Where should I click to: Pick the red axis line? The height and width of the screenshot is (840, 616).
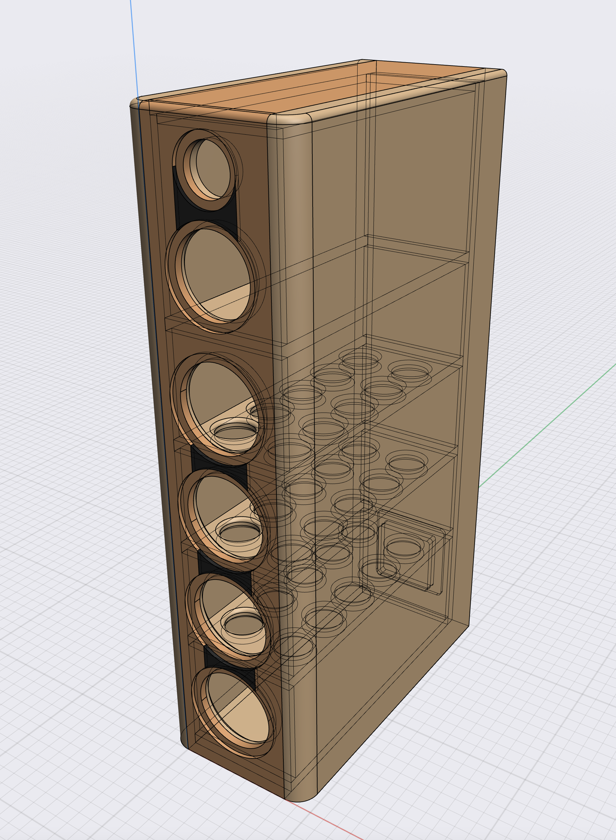(x=324, y=820)
